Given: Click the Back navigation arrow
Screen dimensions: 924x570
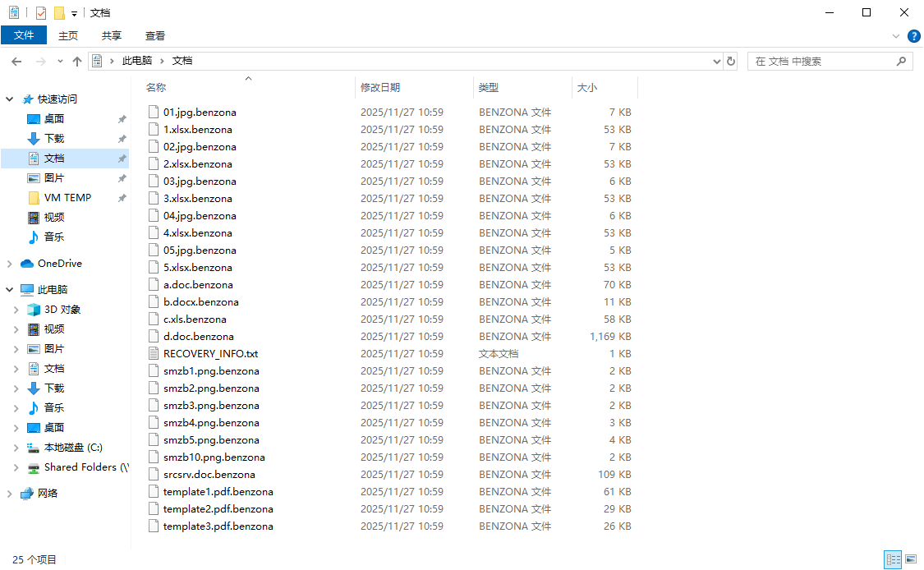Looking at the screenshot, I should 16,62.
